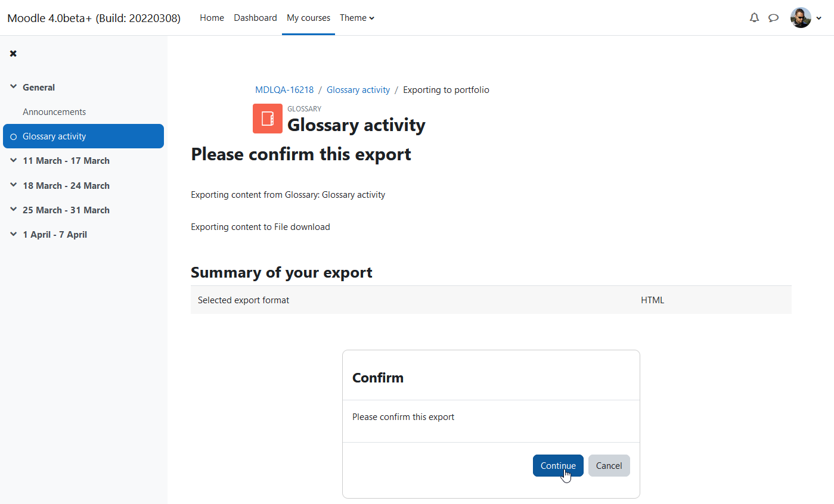The width and height of the screenshot is (834, 504).
Task: Open the Dashboard menu item
Action: [255, 18]
